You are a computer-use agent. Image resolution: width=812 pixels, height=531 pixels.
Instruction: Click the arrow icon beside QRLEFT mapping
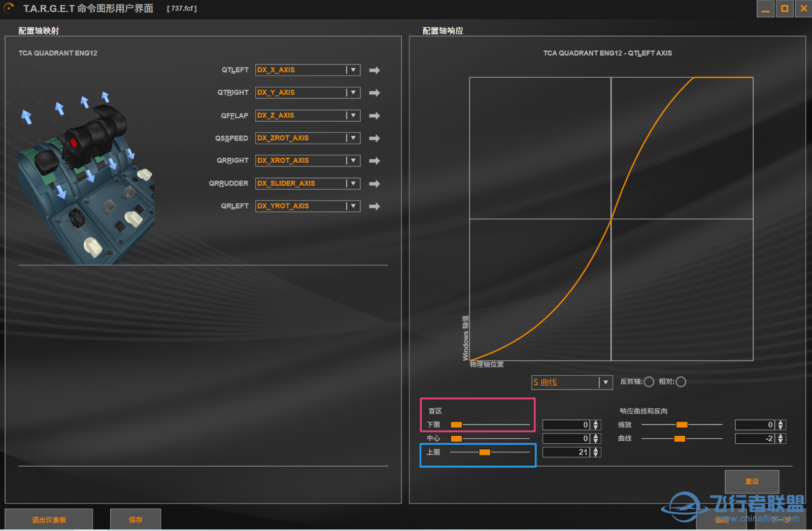(x=375, y=206)
